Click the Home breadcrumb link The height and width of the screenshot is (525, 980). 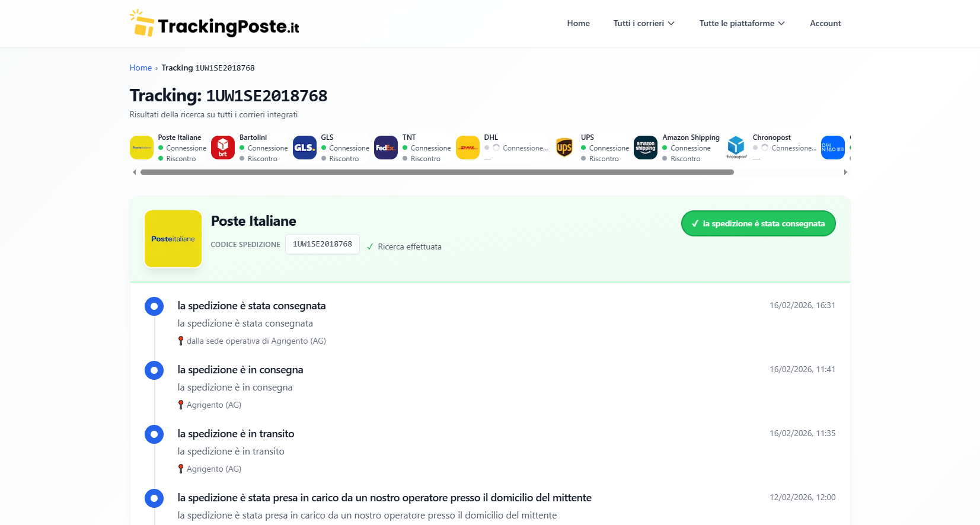point(141,68)
